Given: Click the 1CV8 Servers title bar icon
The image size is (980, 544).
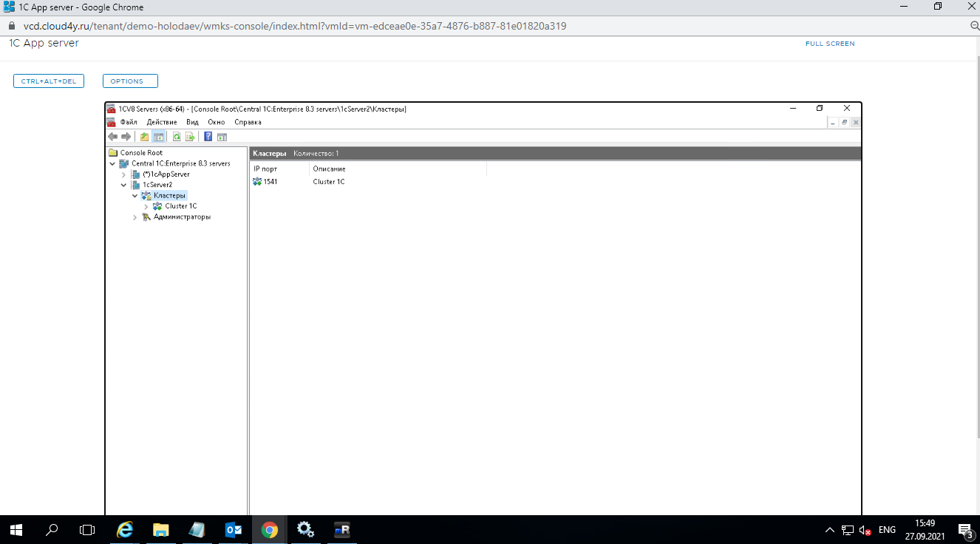Looking at the screenshot, I should click(x=112, y=109).
